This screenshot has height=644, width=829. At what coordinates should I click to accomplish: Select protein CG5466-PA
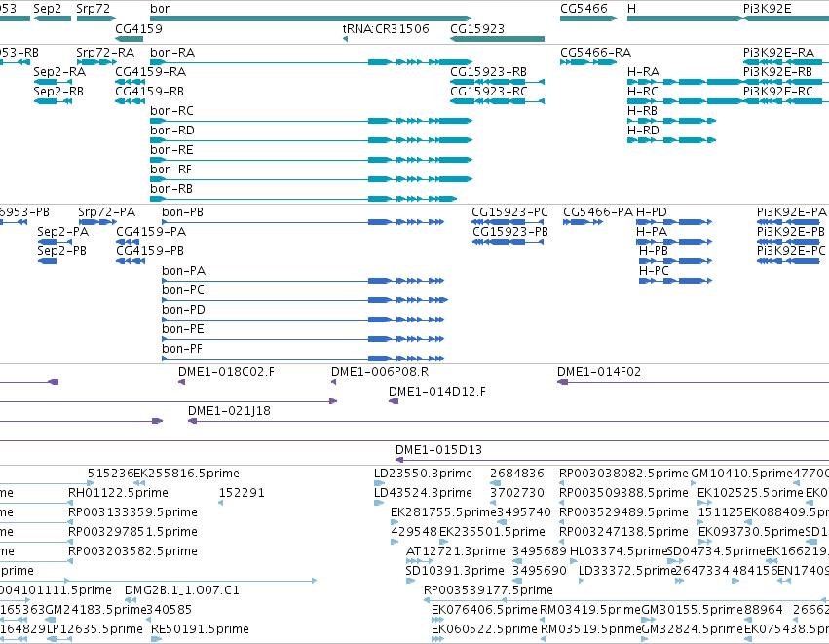coord(584,222)
